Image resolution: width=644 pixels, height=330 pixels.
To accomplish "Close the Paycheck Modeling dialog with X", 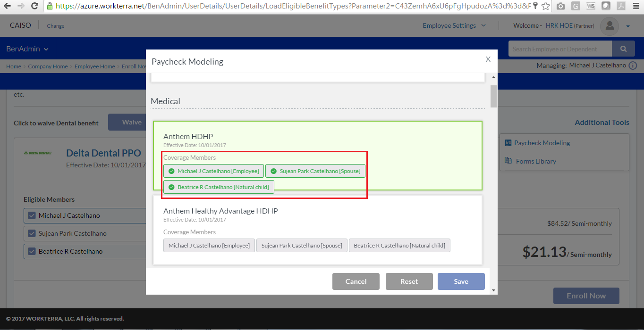I will (488, 59).
